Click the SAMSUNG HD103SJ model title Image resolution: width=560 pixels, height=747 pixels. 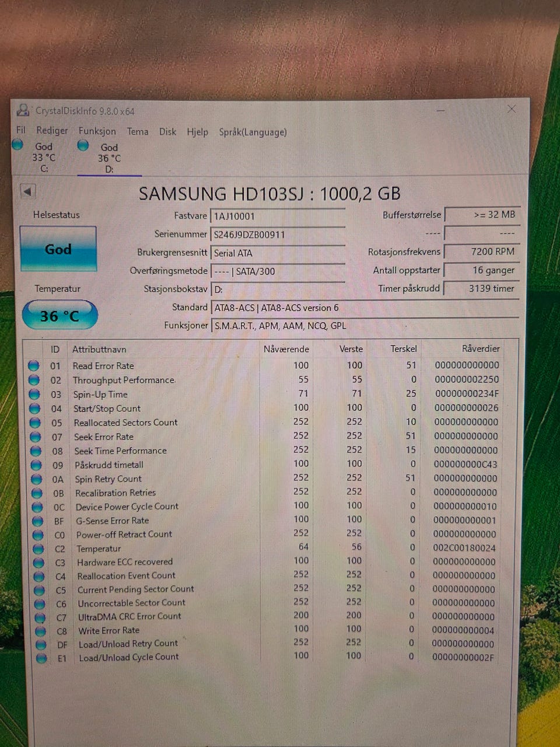(269, 193)
